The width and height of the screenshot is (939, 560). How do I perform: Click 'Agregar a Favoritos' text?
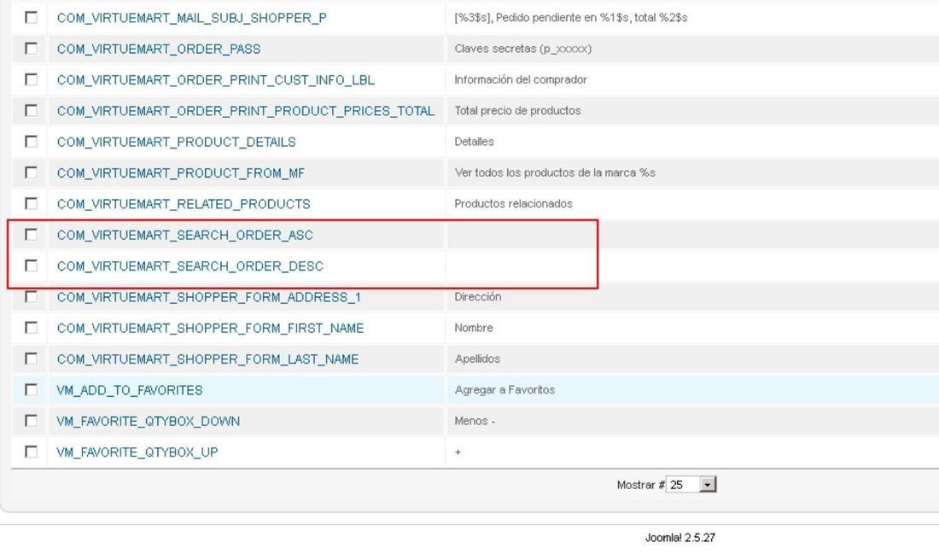(504, 390)
